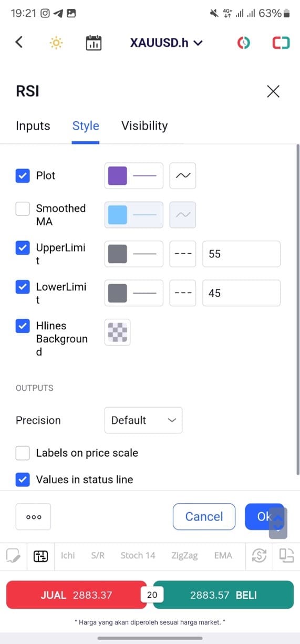Tap the red JUAL sell button
The height and width of the screenshot is (644, 300).
coord(76,595)
